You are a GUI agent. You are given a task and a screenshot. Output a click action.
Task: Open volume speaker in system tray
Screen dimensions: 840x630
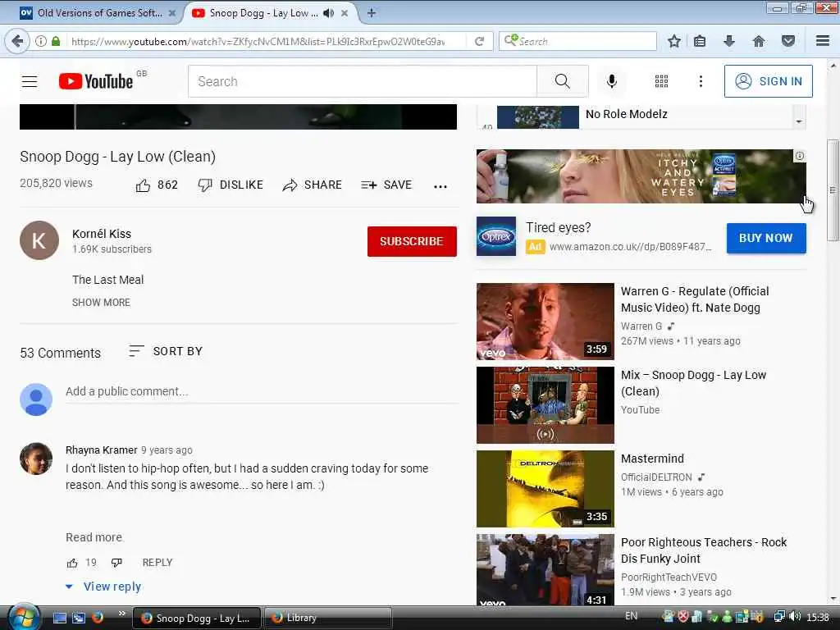(795, 617)
